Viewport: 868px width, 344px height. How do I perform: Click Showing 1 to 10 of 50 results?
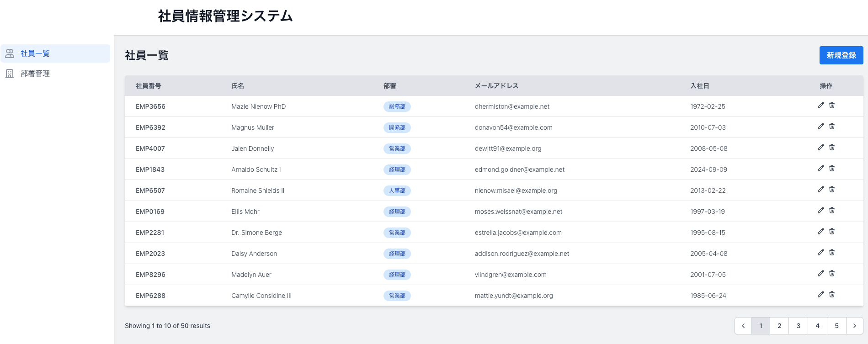pyautogui.click(x=167, y=326)
